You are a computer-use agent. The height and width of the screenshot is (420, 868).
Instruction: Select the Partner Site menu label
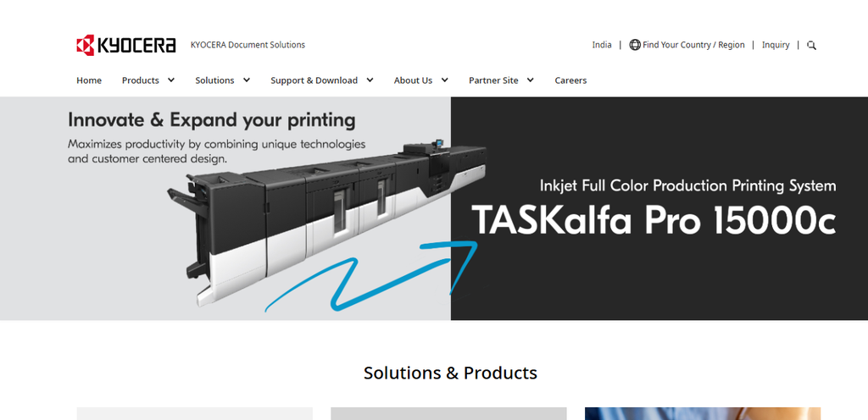[x=494, y=80]
